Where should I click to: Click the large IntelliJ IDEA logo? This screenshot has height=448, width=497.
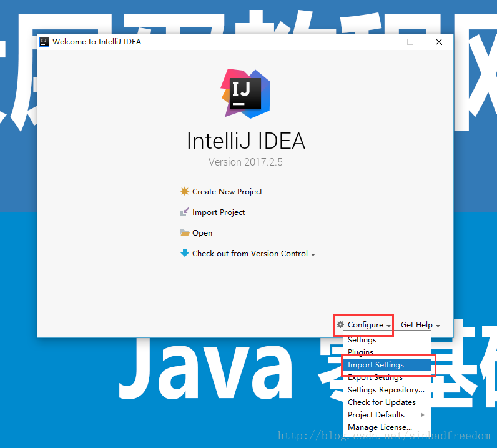click(x=245, y=94)
